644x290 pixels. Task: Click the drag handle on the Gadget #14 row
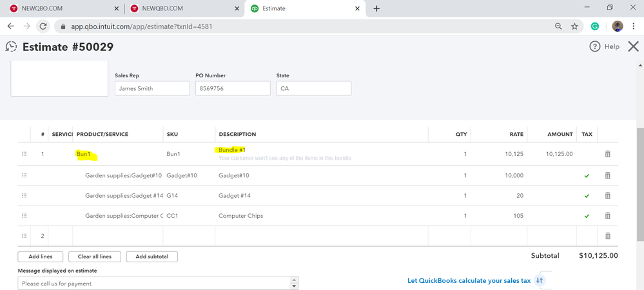click(x=24, y=195)
